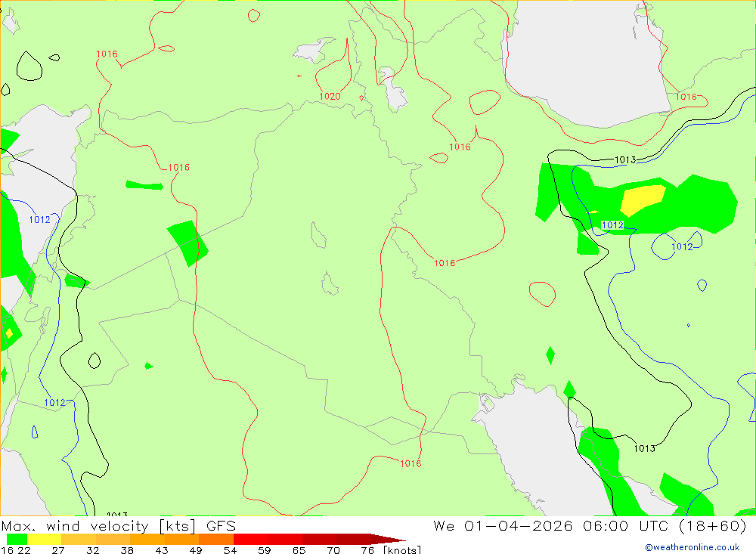Select the yellow 22–27 knots legend swatch
This screenshot has height=554, width=756.
click(x=45, y=539)
